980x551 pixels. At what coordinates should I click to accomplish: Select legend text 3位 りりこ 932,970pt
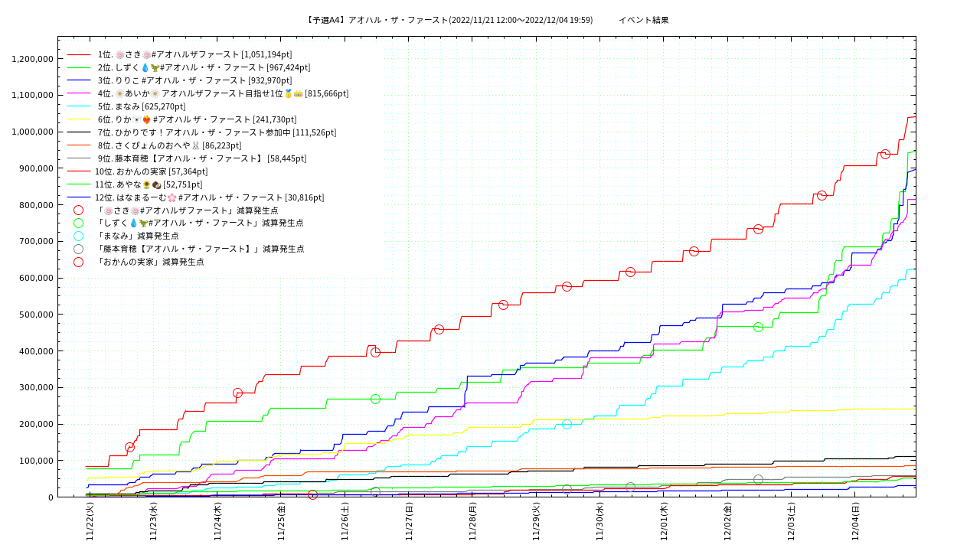[194, 80]
